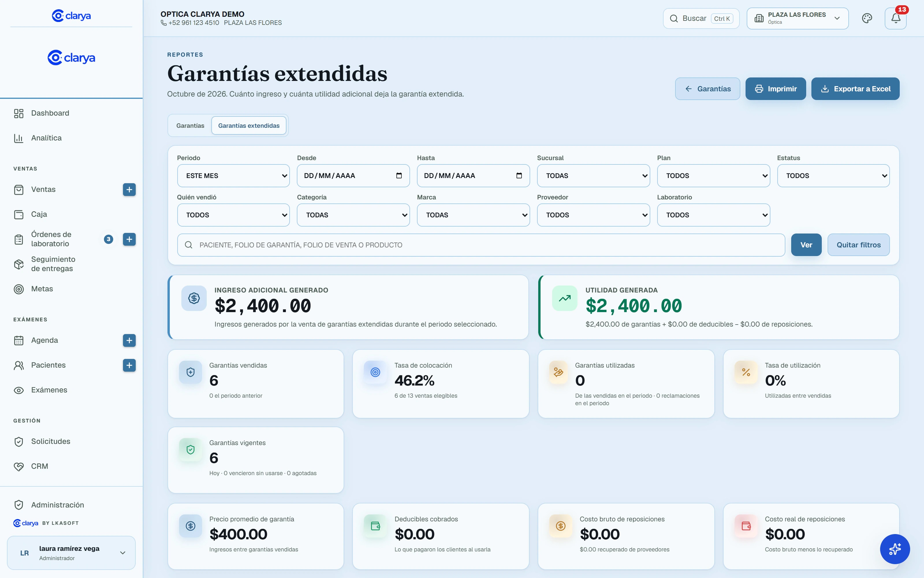Click Exportar a Excel button

(x=855, y=89)
